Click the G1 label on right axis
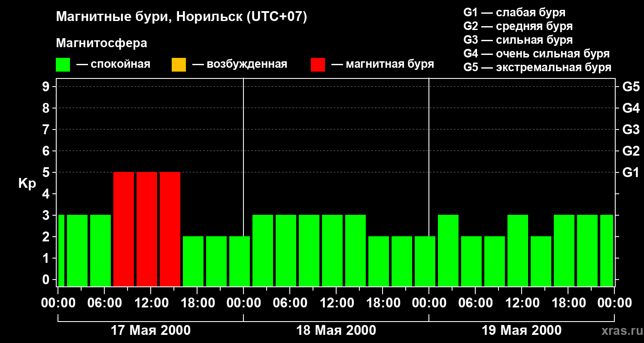Viewport: 644px width, 343px height. 631,172
